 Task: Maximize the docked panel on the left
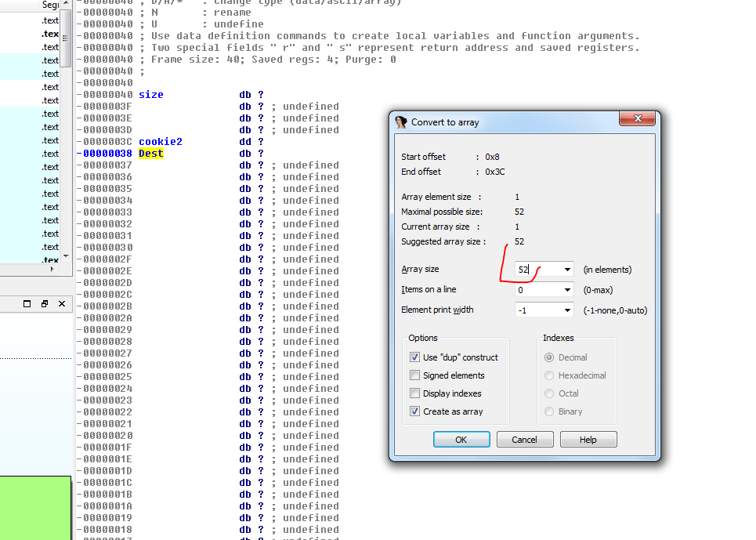tap(27, 303)
